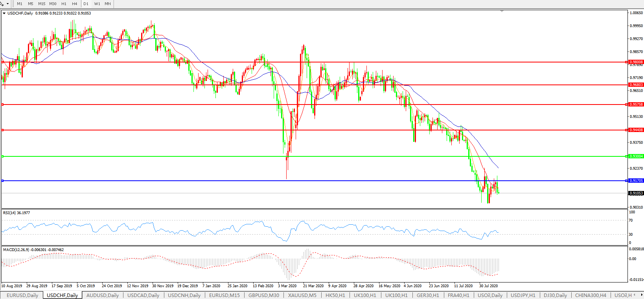Enable the W1 weekly timeframe

click(x=97, y=4)
